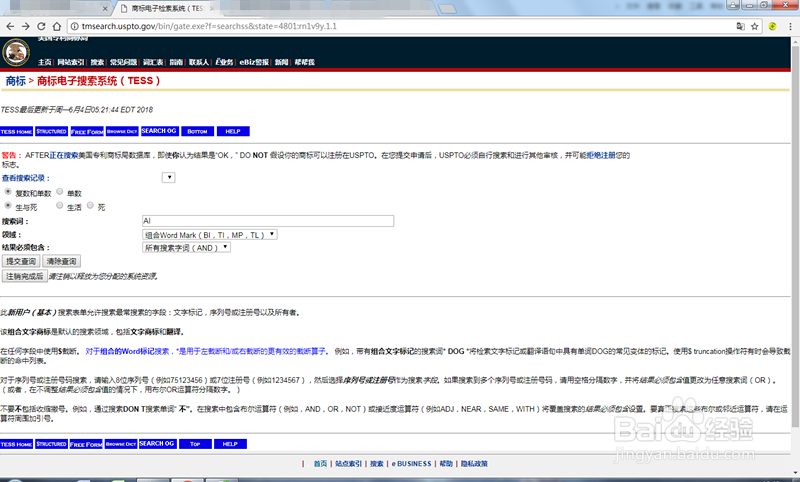Reload the page with refresh icon
The width and height of the screenshot is (800, 482).
[x=41, y=26]
